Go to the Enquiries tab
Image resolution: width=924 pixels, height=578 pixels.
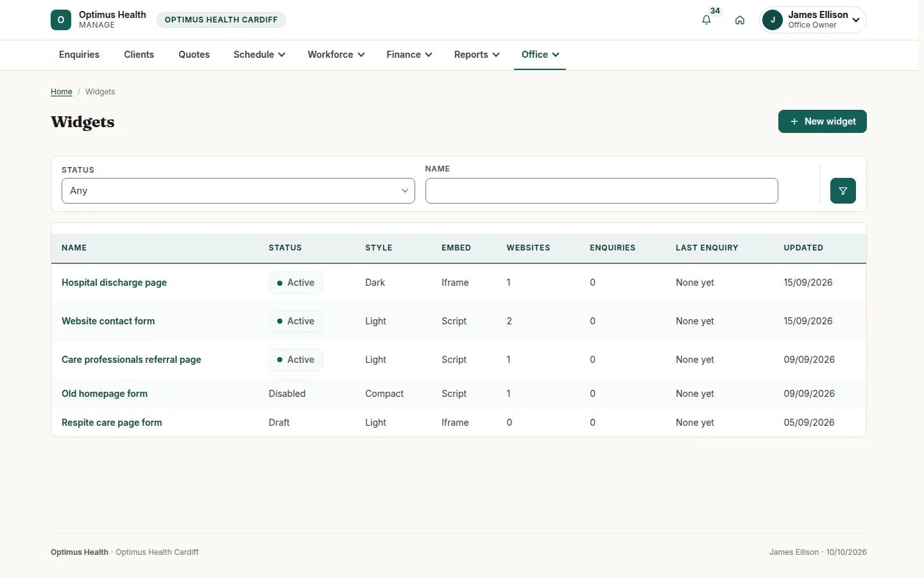point(79,55)
